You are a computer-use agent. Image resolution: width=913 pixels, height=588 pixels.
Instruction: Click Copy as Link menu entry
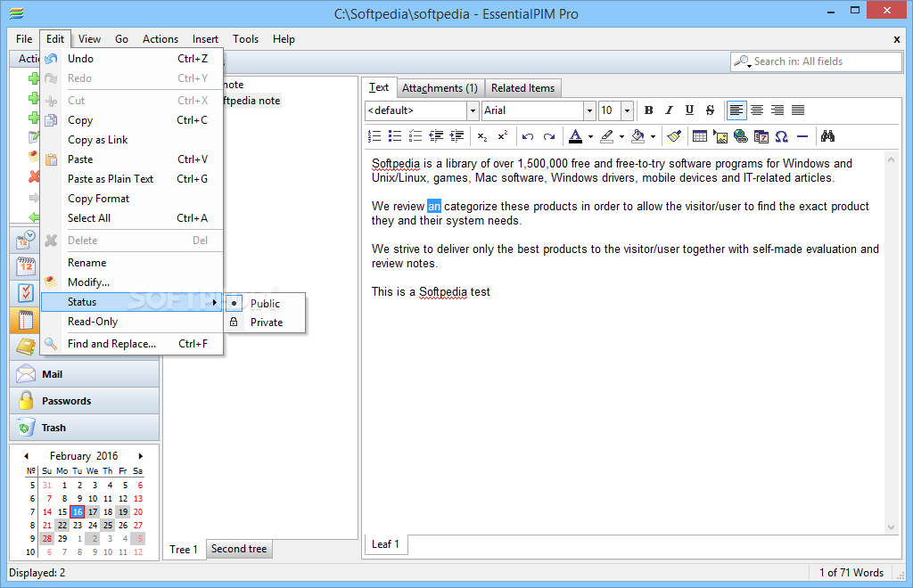(x=132, y=140)
